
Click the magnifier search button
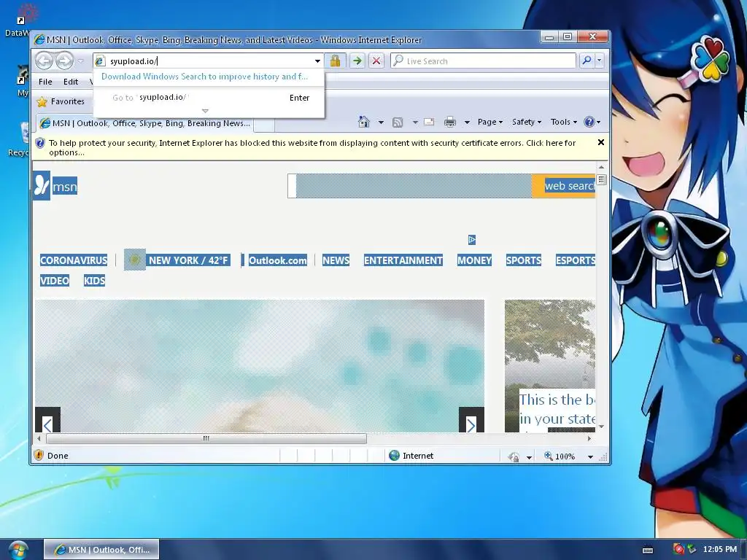pyautogui.click(x=587, y=61)
